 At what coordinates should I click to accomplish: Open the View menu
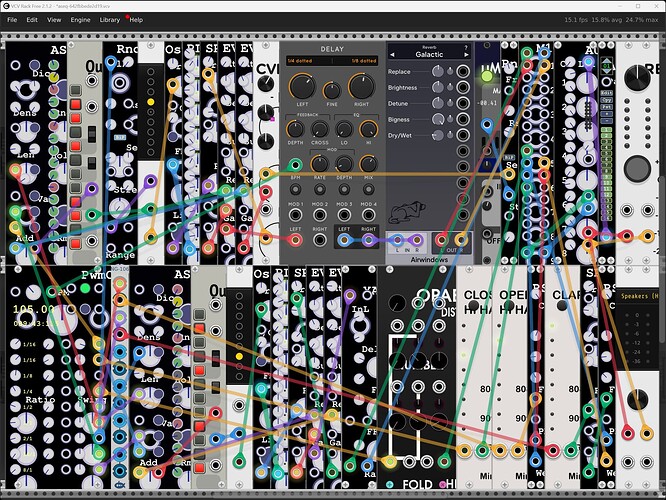pos(54,20)
